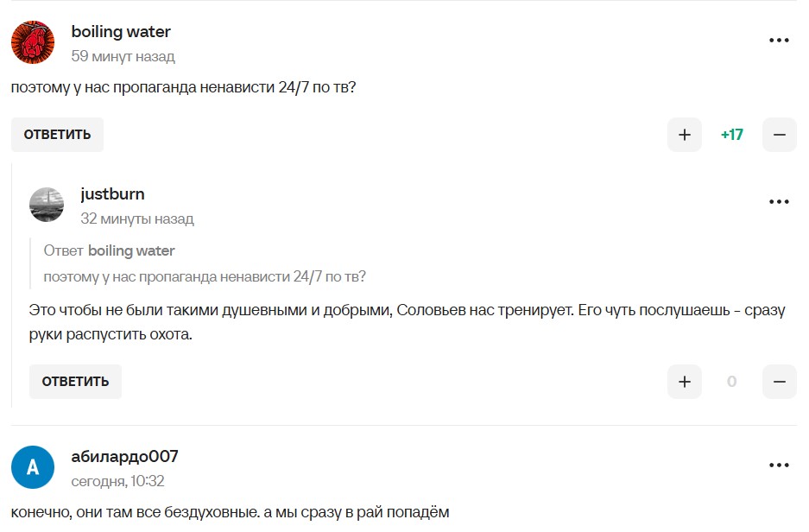This screenshot has height=532, width=809.
Task: Open justburn's avatar picture
Action: pyautogui.click(x=47, y=205)
